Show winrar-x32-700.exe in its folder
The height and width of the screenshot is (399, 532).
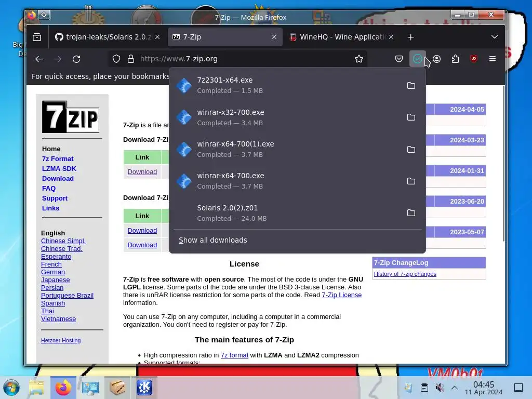coord(411,117)
